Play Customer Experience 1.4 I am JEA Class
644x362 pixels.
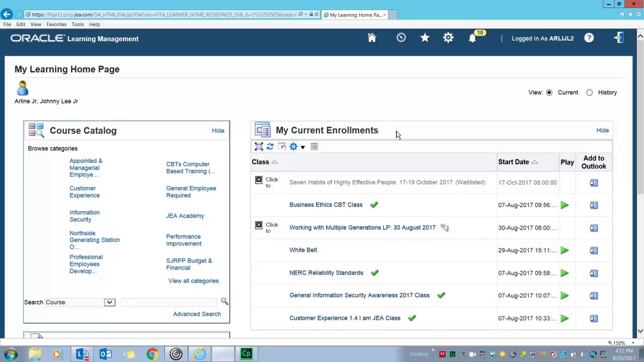tap(565, 318)
